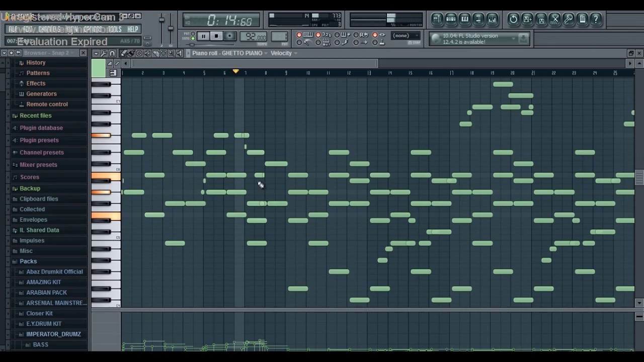Open the Step Sequencer view button
Image resolution: width=644 pixels, height=362 pixels.
click(x=451, y=20)
